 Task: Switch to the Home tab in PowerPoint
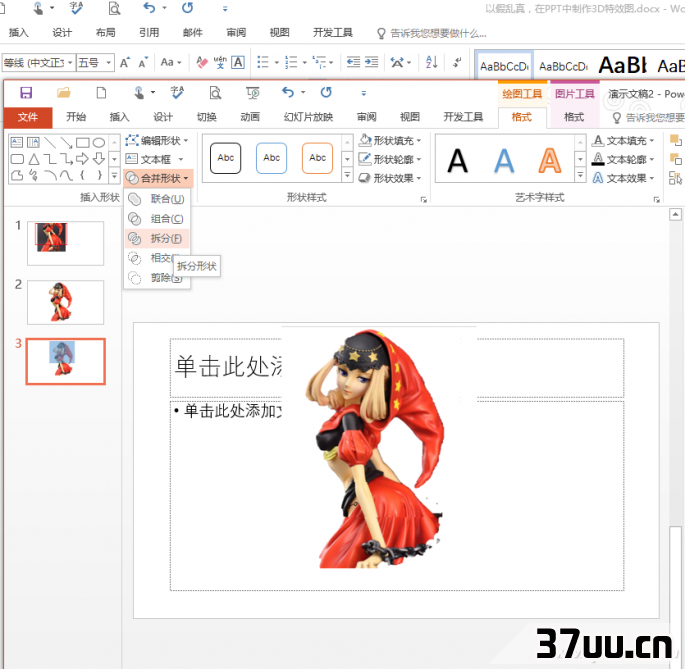76,117
